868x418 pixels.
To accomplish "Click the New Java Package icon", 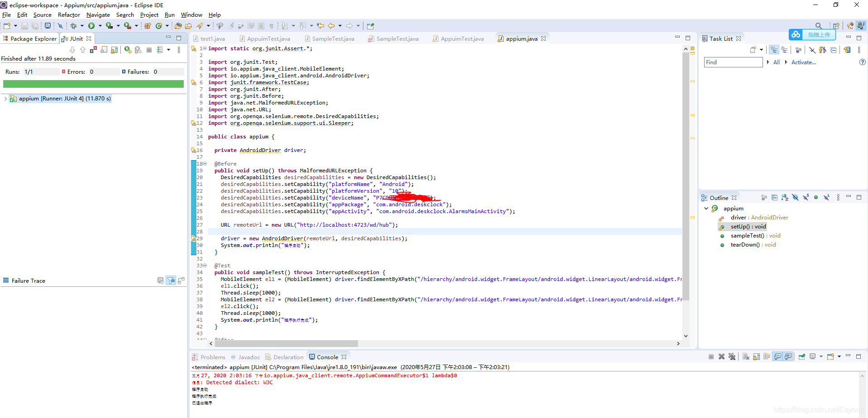I will [148, 26].
